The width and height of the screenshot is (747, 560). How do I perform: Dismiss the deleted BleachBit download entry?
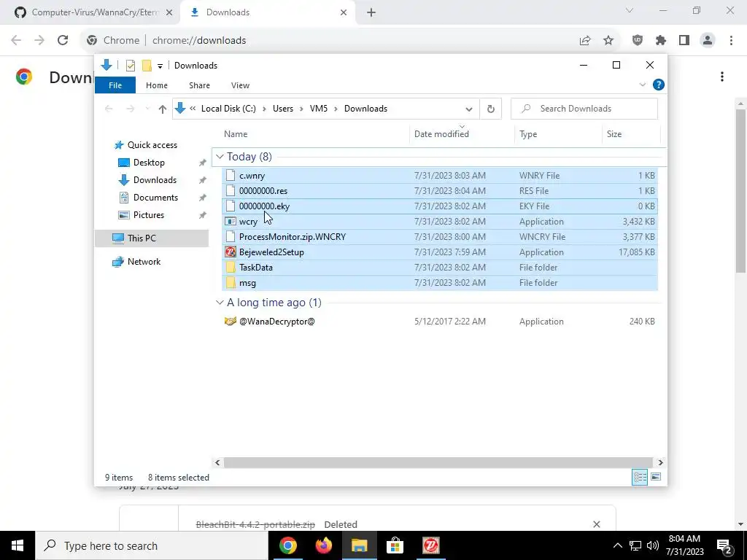(597, 524)
